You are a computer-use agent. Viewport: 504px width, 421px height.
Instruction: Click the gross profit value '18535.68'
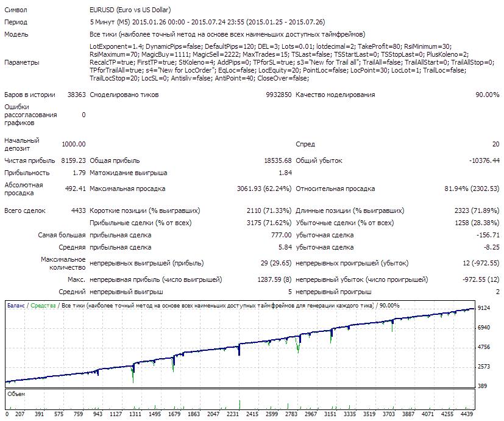[278, 160]
